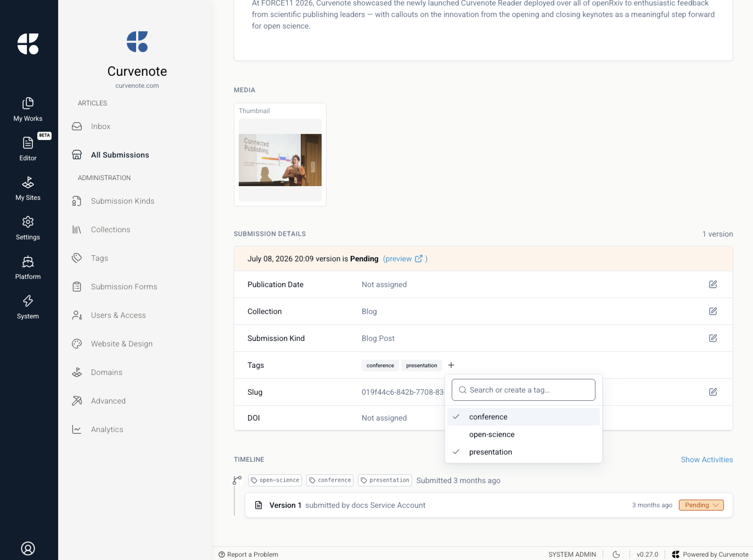Click the presentation tag chip in Tags row

click(x=421, y=365)
